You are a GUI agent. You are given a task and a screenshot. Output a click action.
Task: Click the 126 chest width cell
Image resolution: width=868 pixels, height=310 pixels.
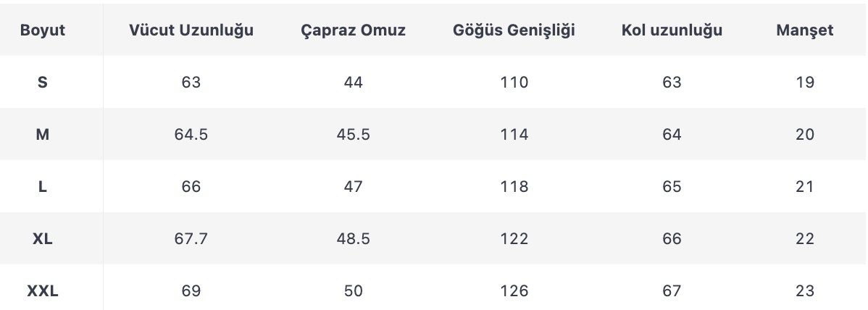coord(514,290)
